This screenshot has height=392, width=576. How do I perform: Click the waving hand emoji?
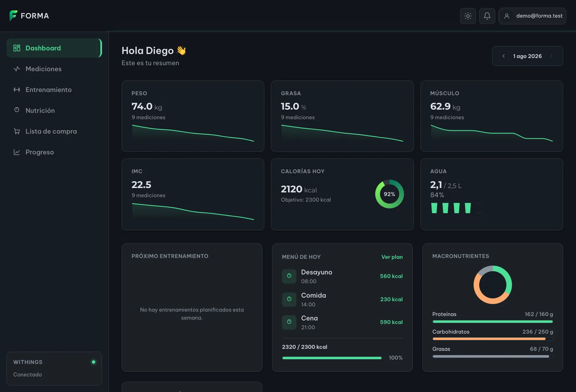pyautogui.click(x=182, y=50)
